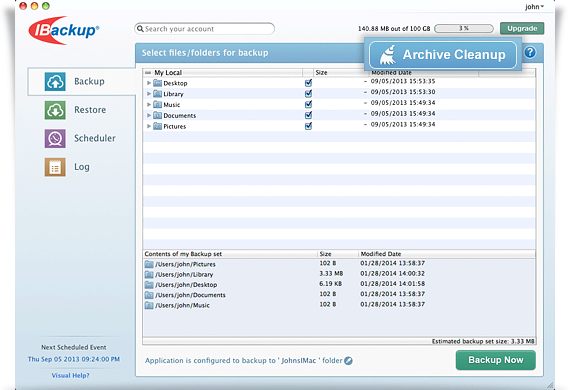Image resolution: width=570 pixels, height=390 pixels.
Task: Open the Backup section icon
Action: [55, 81]
